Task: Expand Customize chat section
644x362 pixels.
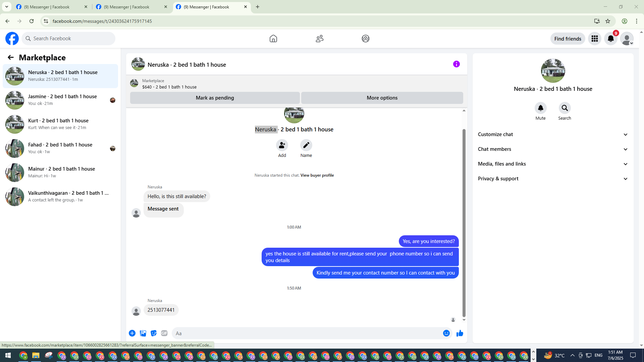Action: pyautogui.click(x=552, y=134)
